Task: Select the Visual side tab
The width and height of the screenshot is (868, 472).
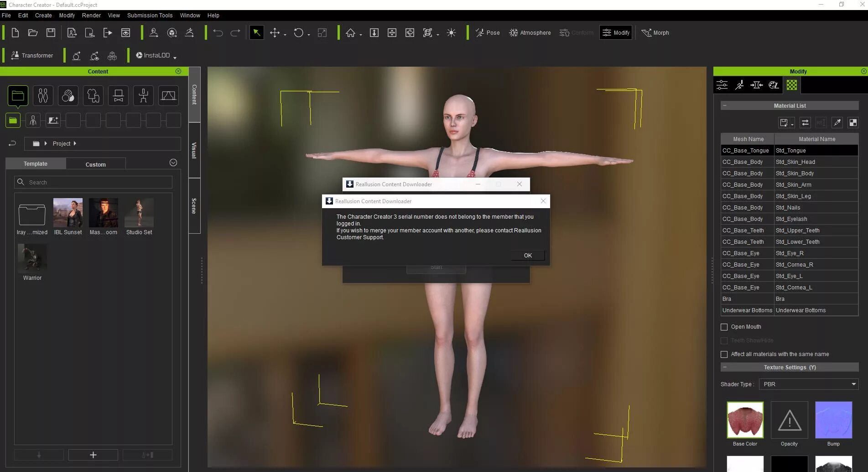Action: (x=194, y=150)
